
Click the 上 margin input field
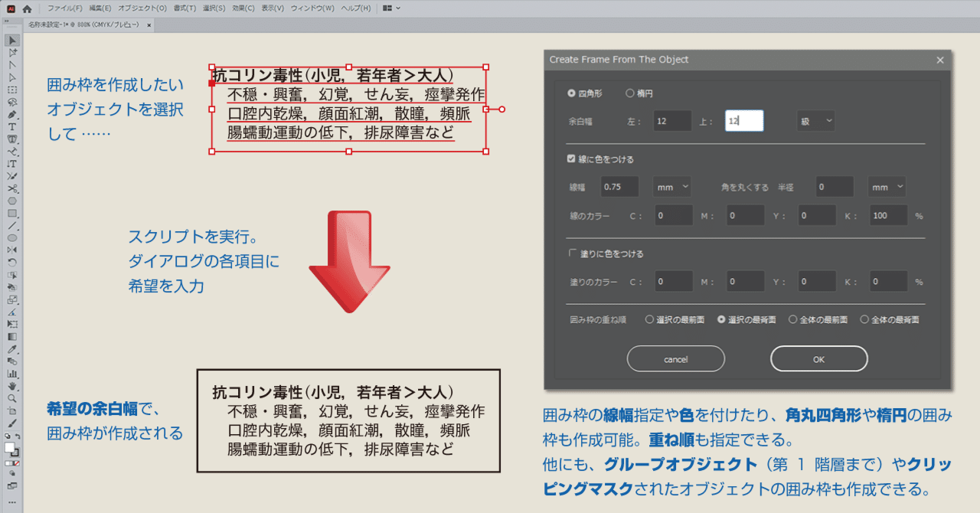point(743,120)
